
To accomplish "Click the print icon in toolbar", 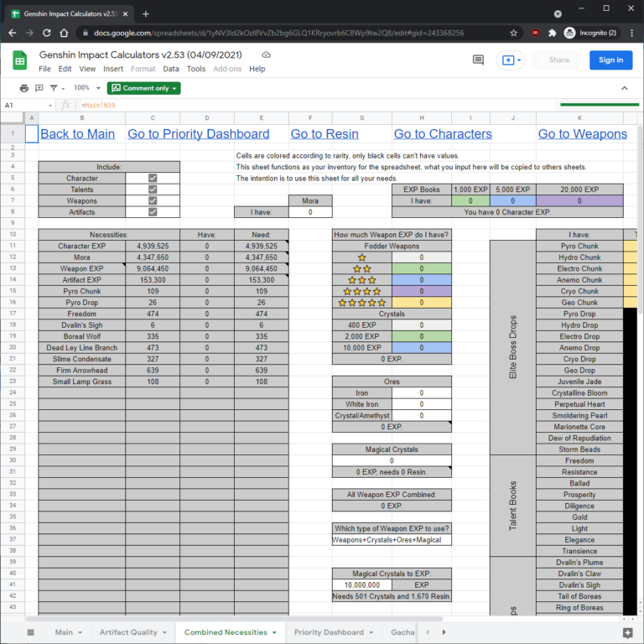I will pos(24,88).
